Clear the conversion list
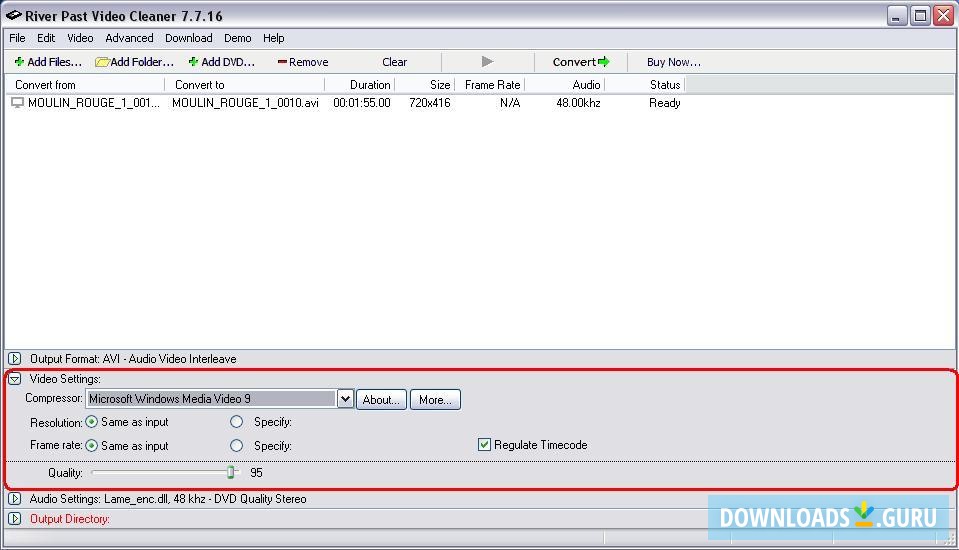This screenshot has width=959, height=550. pos(394,62)
